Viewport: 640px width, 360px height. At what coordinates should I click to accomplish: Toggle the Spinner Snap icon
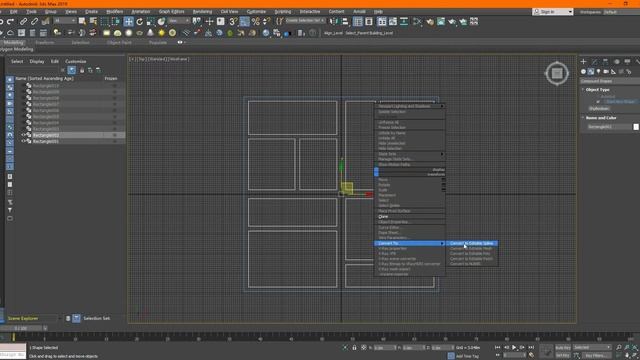[x=267, y=21]
